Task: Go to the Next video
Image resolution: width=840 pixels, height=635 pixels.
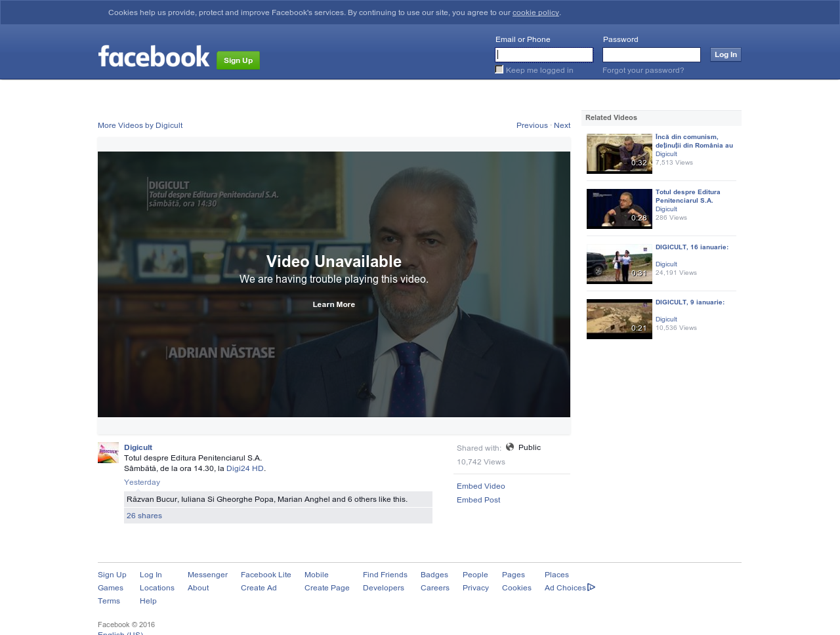Action: (562, 125)
